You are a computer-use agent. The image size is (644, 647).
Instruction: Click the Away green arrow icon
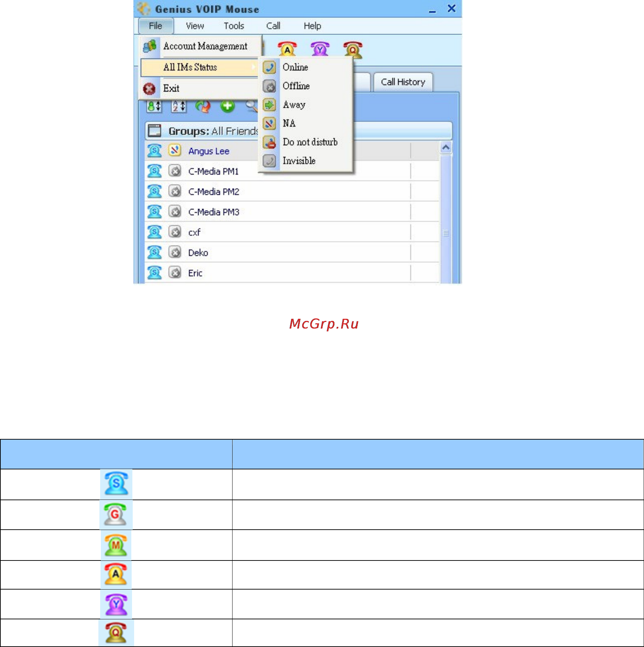pyautogui.click(x=269, y=105)
